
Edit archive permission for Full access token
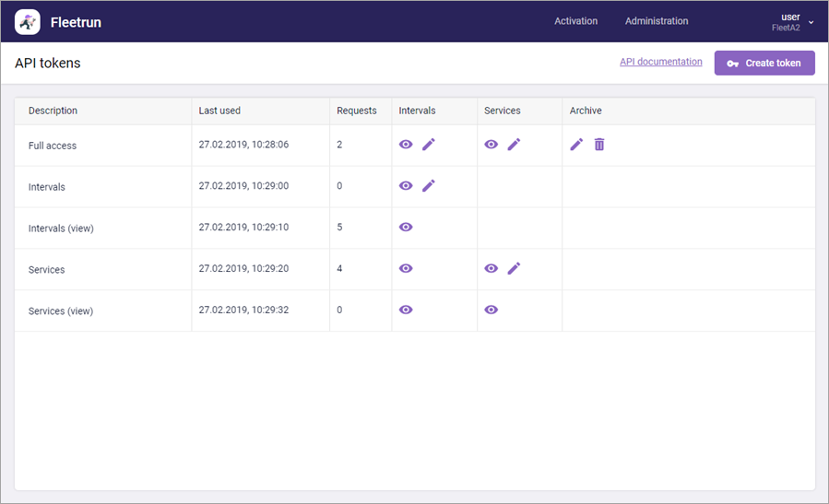[x=576, y=145]
